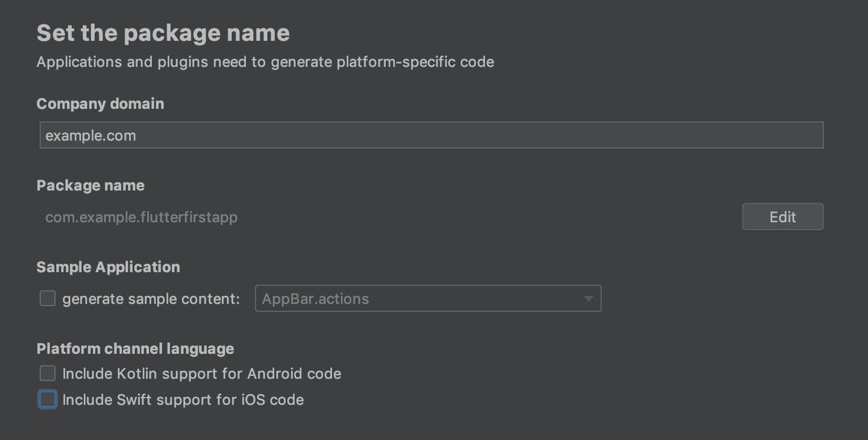Image resolution: width=868 pixels, height=440 pixels.
Task: Click the "Sample Application" section label
Action: pos(108,267)
